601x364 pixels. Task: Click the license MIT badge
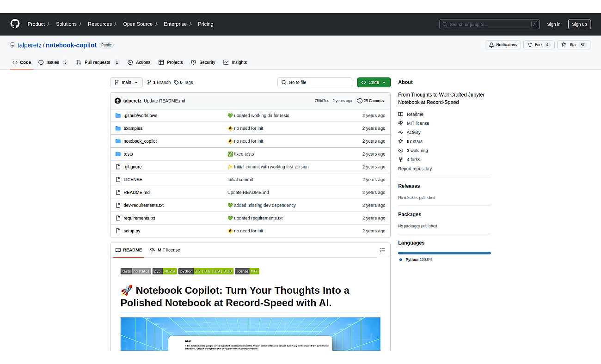247,271
